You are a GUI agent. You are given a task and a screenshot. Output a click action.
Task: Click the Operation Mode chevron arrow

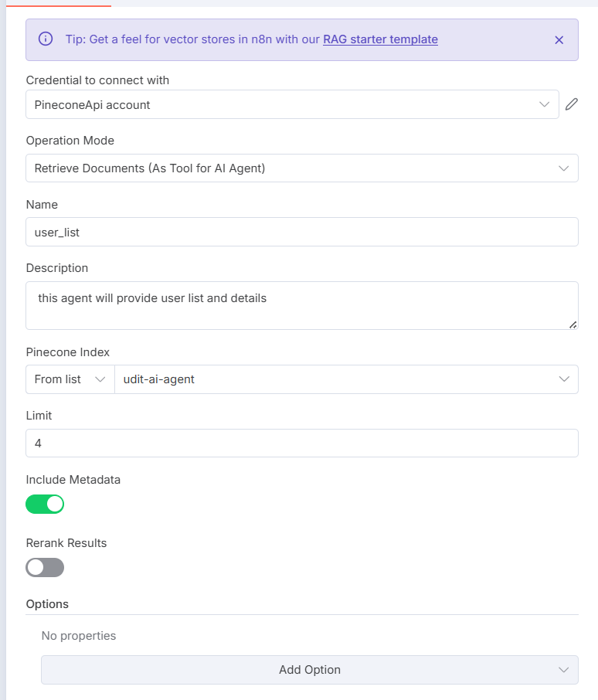(563, 168)
